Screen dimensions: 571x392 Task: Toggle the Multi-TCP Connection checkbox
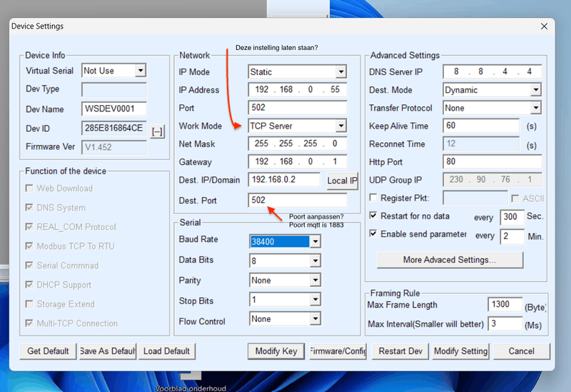(29, 323)
